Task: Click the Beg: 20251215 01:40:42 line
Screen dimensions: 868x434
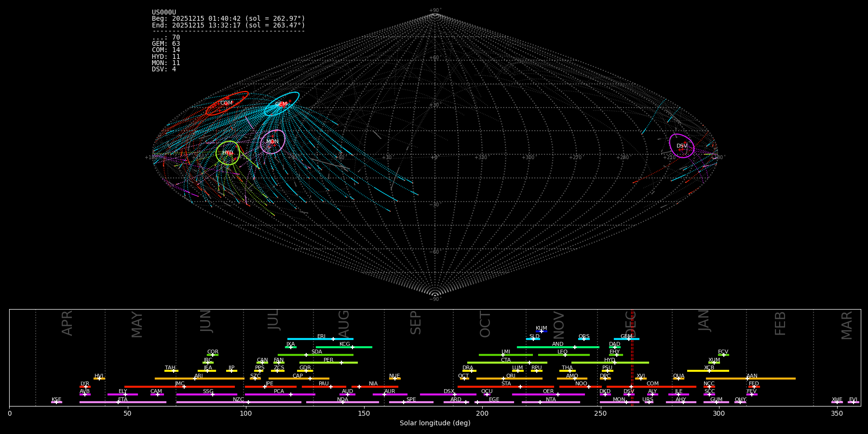Action: coord(229,19)
